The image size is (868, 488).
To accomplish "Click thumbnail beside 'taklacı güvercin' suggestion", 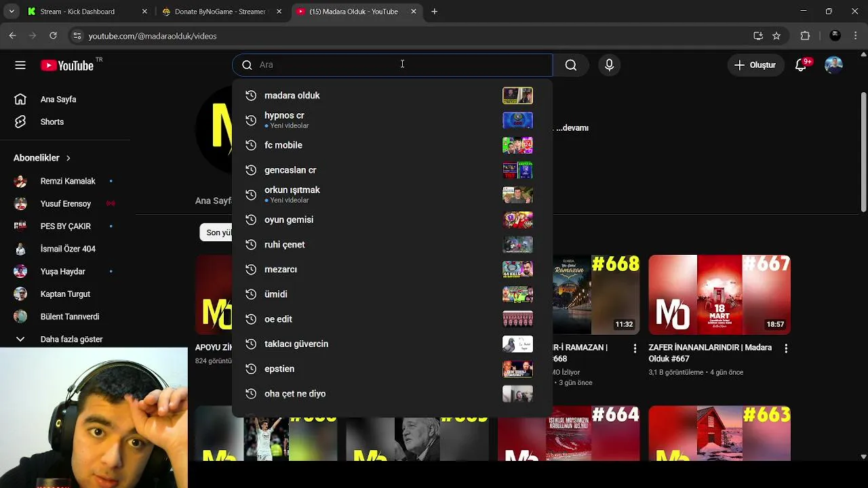I will [x=517, y=344].
